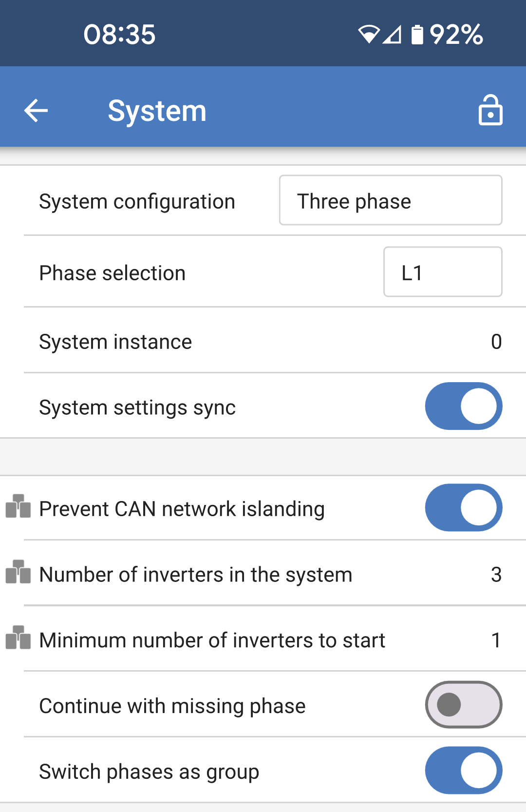The height and width of the screenshot is (812, 526).
Task: Tap the back arrow in the header
Action: [x=36, y=111]
